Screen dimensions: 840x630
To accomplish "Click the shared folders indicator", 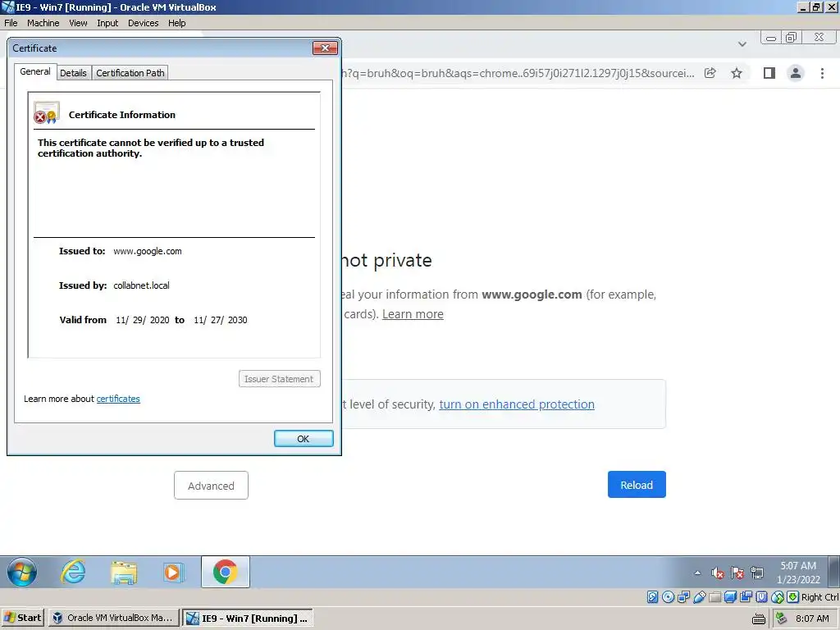I will [714, 597].
